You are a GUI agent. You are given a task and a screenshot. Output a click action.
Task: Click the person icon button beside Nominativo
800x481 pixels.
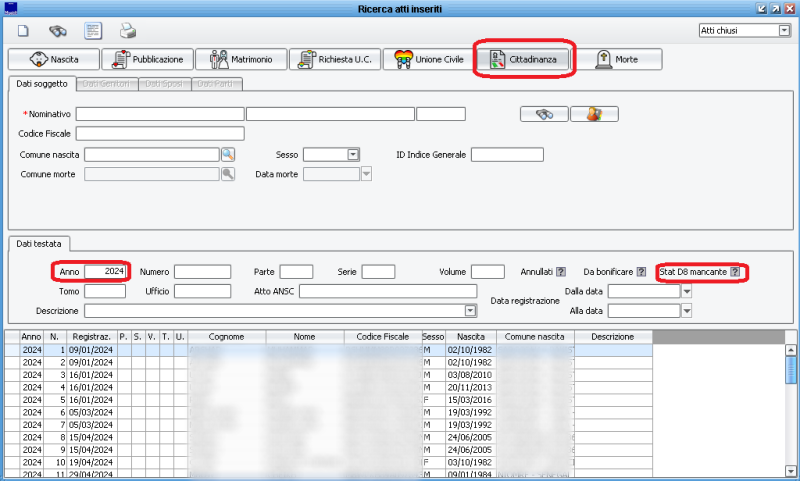[x=594, y=114]
